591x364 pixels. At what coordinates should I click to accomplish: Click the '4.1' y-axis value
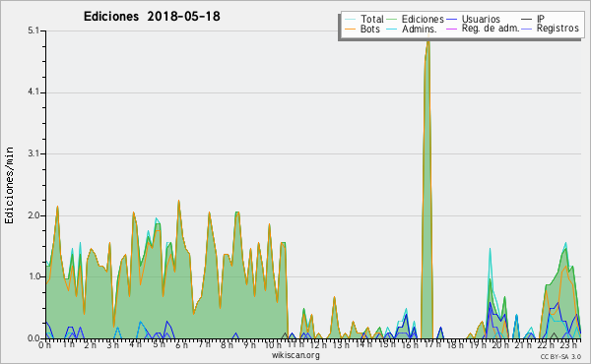point(33,92)
